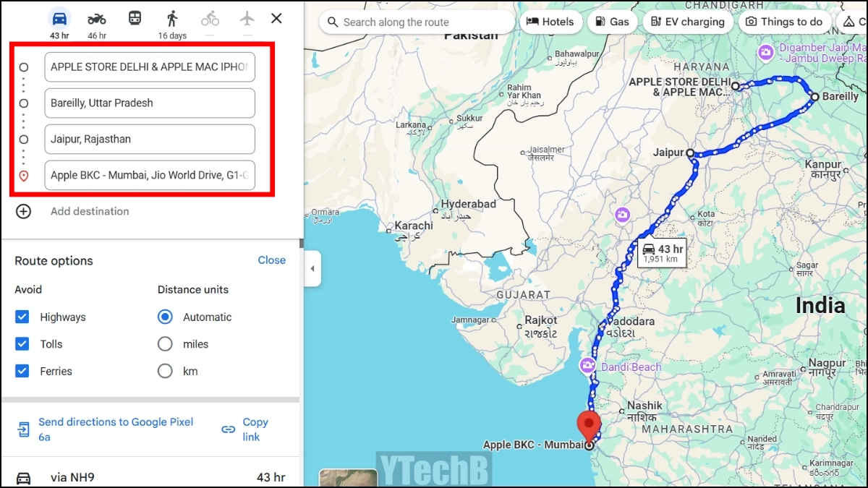The width and height of the screenshot is (868, 488).
Task: Filter by Hotels chip
Action: tap(550, 22)
